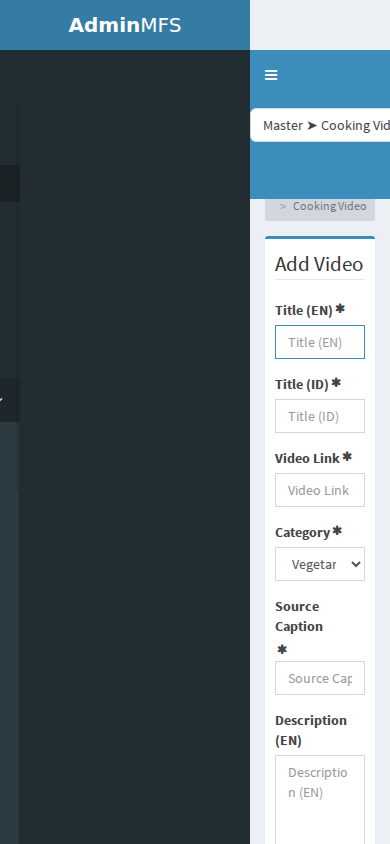This screenshot has width=390, height=844.
Task: Click the Video Link field label
Action: pos(307,459)
